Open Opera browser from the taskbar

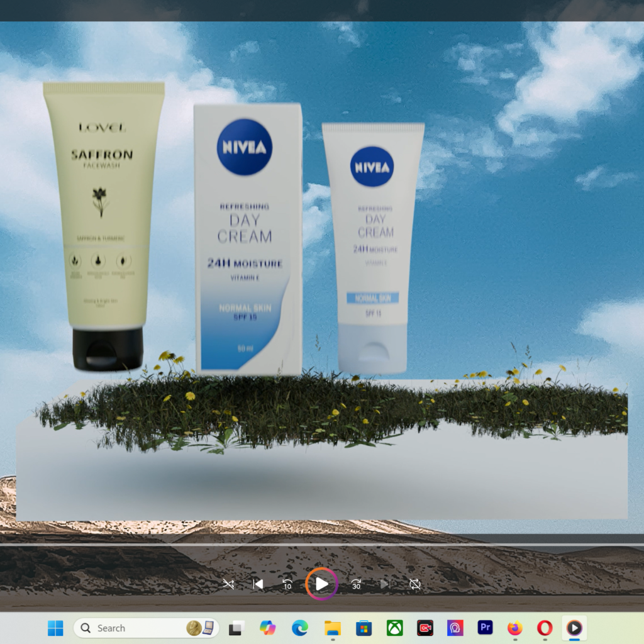click(x=545, y=628)
